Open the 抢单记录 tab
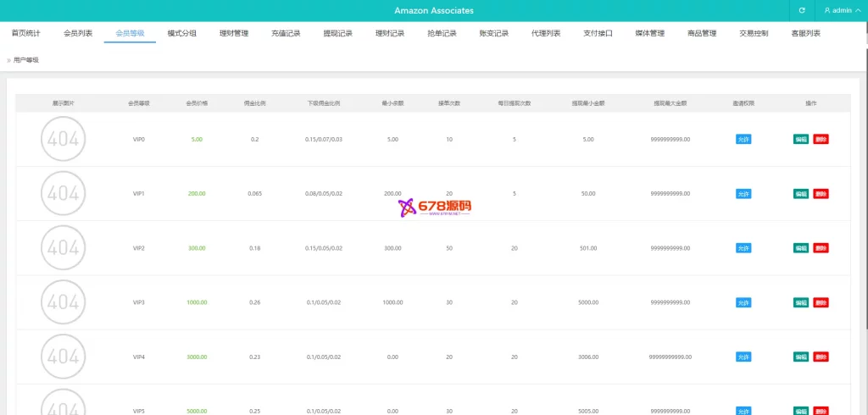 point(442,33)
